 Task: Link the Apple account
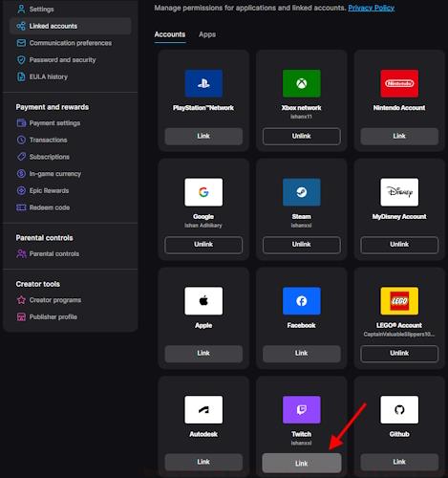203,354
